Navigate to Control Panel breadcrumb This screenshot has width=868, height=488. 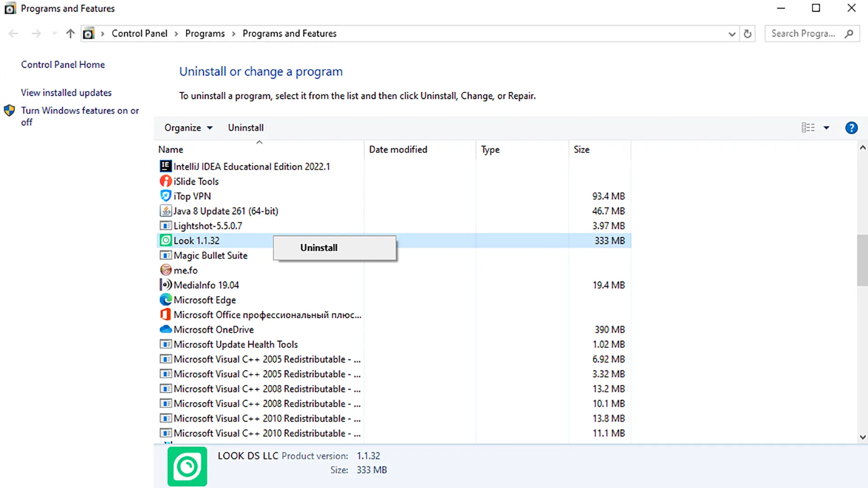(139, 33)
